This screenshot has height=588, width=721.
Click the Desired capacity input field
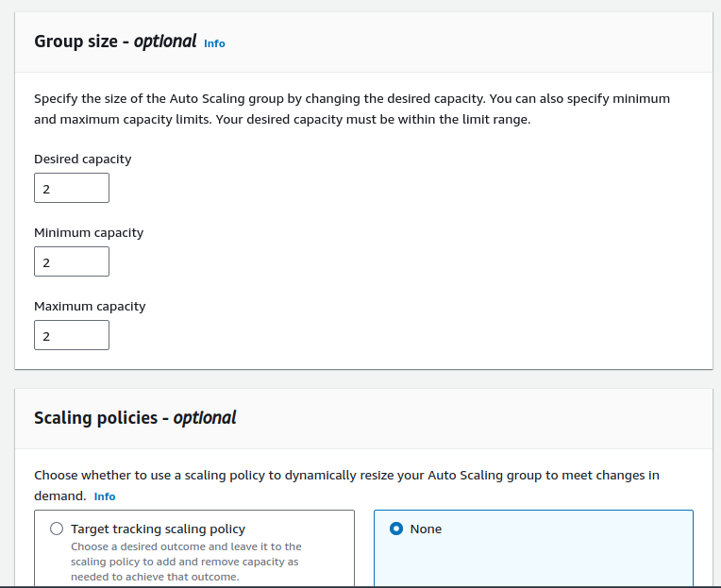[72, 188]
